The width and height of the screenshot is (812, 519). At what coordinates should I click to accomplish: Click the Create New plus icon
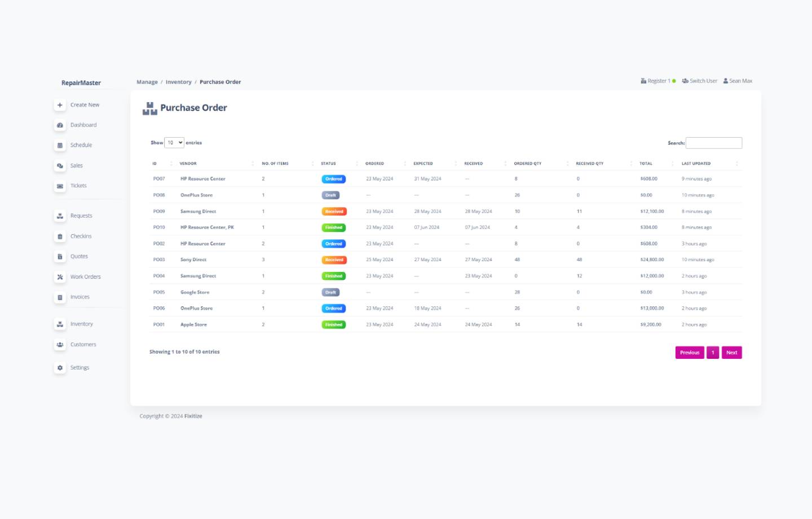60,105
